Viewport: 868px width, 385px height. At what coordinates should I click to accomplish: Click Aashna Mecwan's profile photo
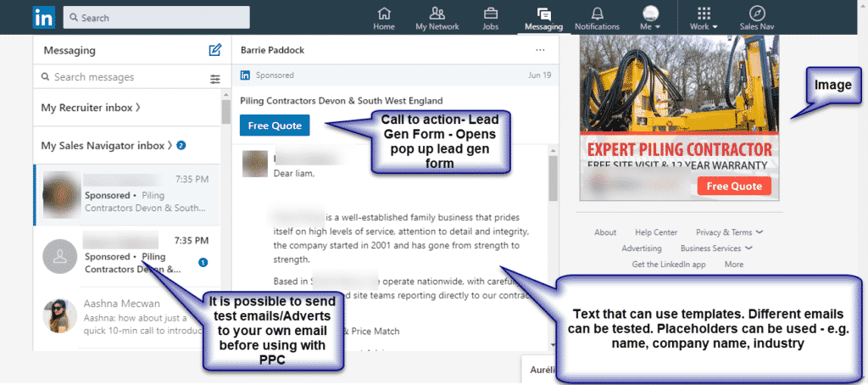(60, 315)
